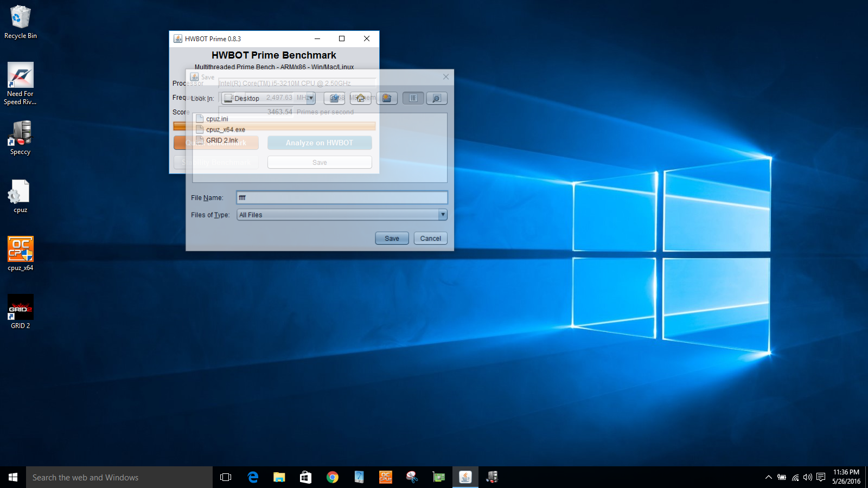
Task: Maximize the HWBOT Prime window
Action: [x=342, y=38]
